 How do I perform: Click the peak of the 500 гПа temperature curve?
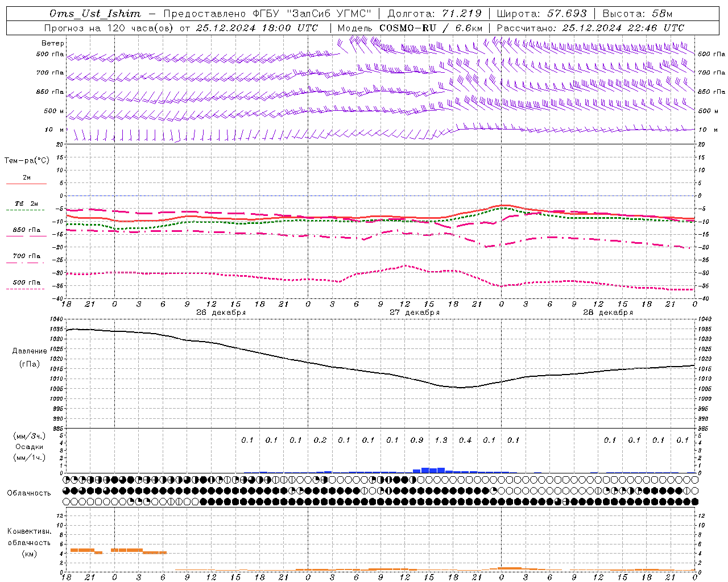click(405, 265)
